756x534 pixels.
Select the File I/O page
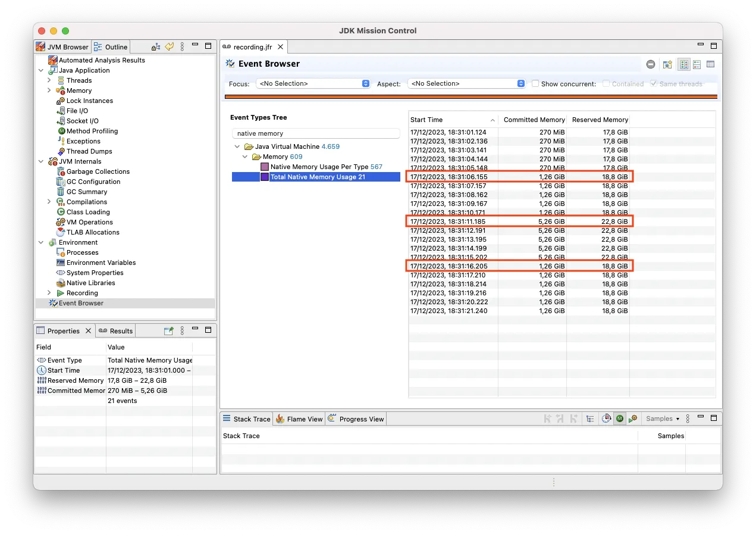click(77, 111)
